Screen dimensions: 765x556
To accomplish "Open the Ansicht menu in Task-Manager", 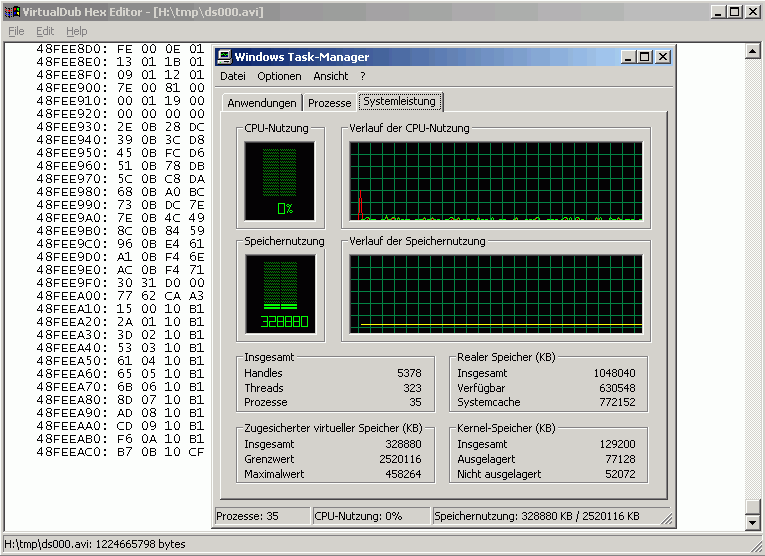I will pos(331,76).
